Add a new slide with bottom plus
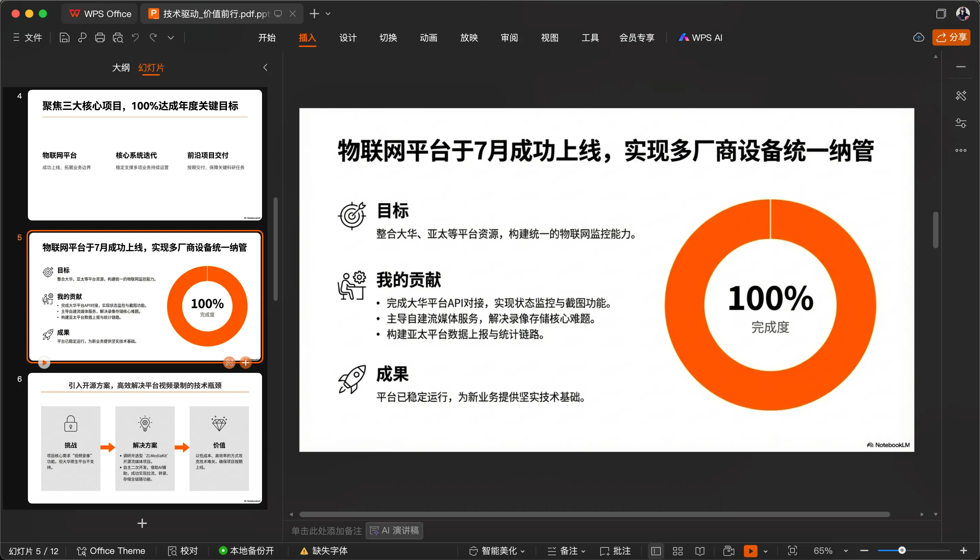 tap(142, 523)
